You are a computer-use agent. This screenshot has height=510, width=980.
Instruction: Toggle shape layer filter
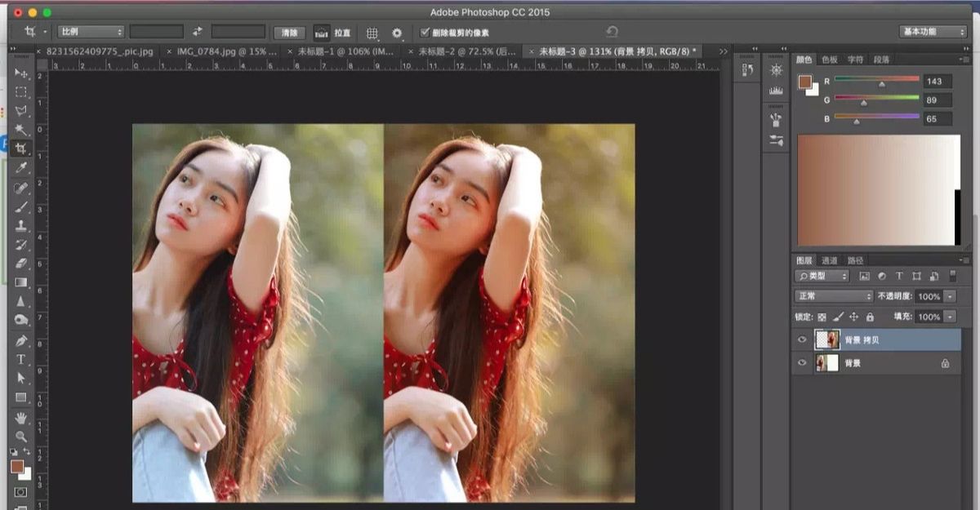(916, 277)
